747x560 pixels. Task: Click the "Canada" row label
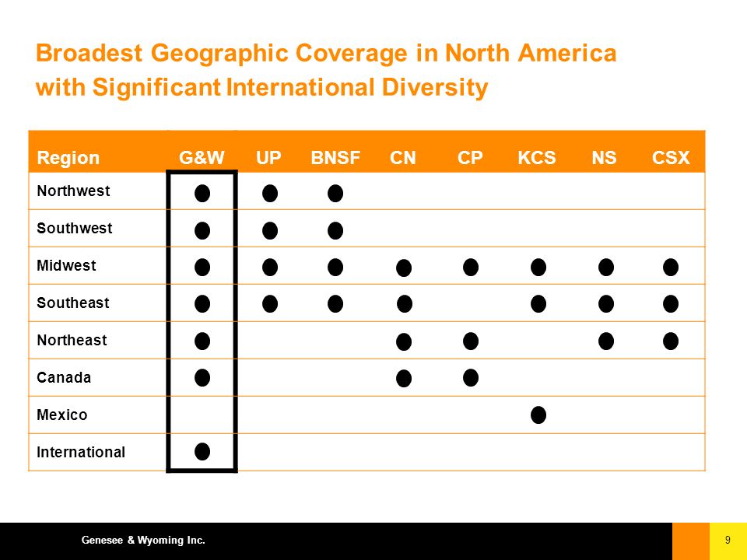click(x=64, y=378)
